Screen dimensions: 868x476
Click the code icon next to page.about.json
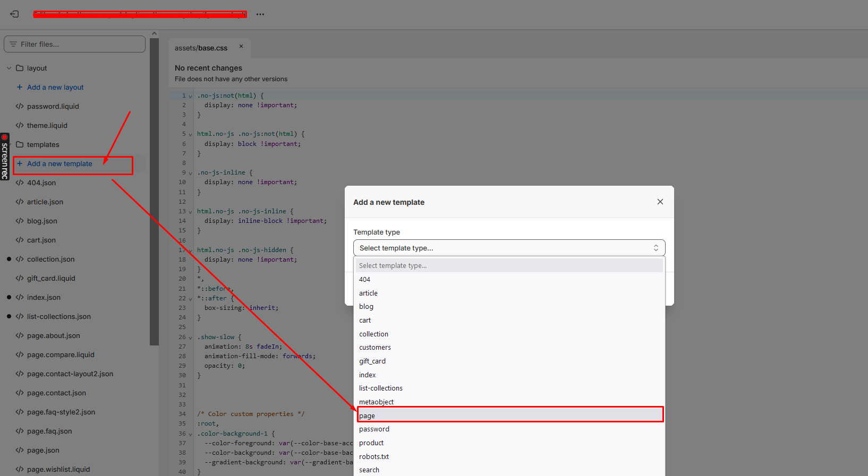click(20, 335)
